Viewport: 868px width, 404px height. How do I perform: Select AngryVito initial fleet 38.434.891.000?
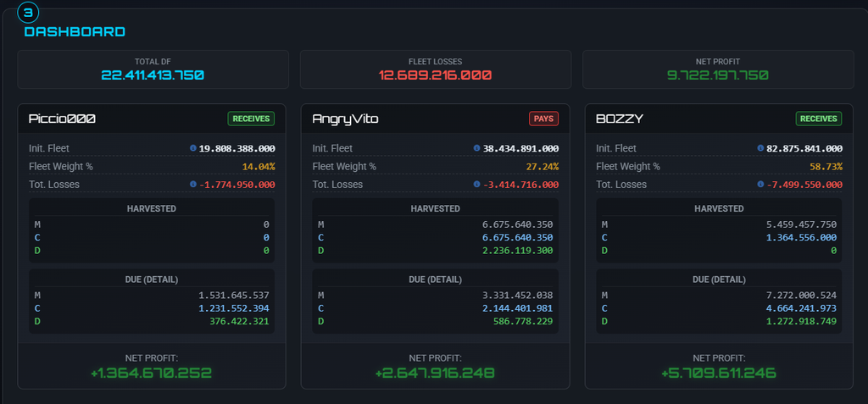coord(520,148)
